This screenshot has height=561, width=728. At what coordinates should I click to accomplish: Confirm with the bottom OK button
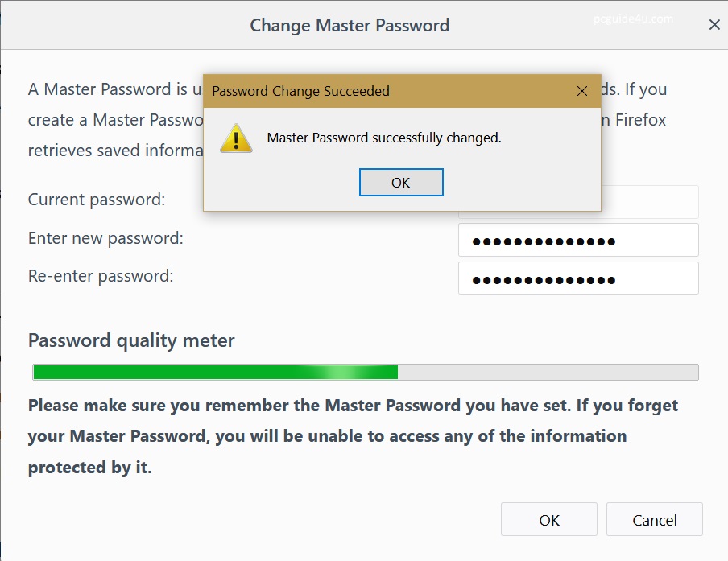click(x=548, y=520)
